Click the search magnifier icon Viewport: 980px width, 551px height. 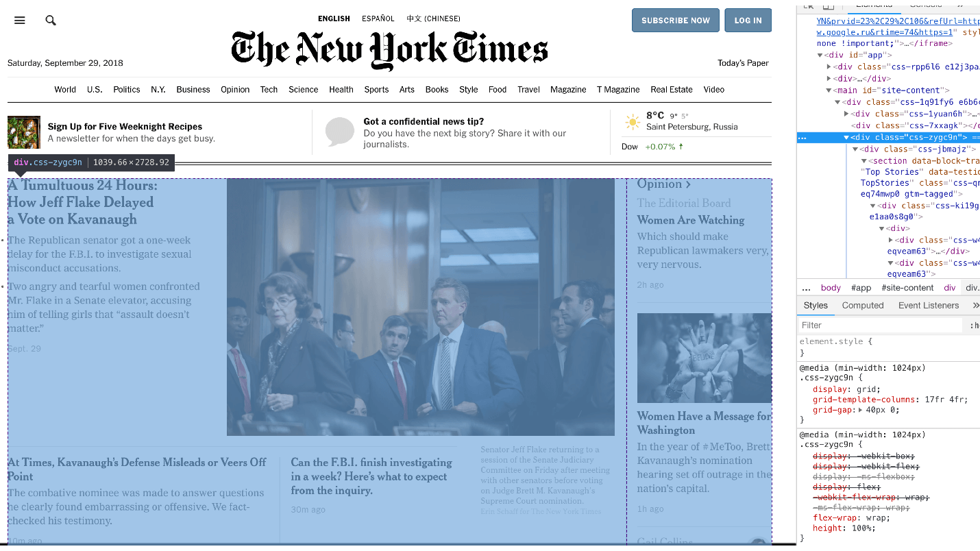click(x=51, y=21)
